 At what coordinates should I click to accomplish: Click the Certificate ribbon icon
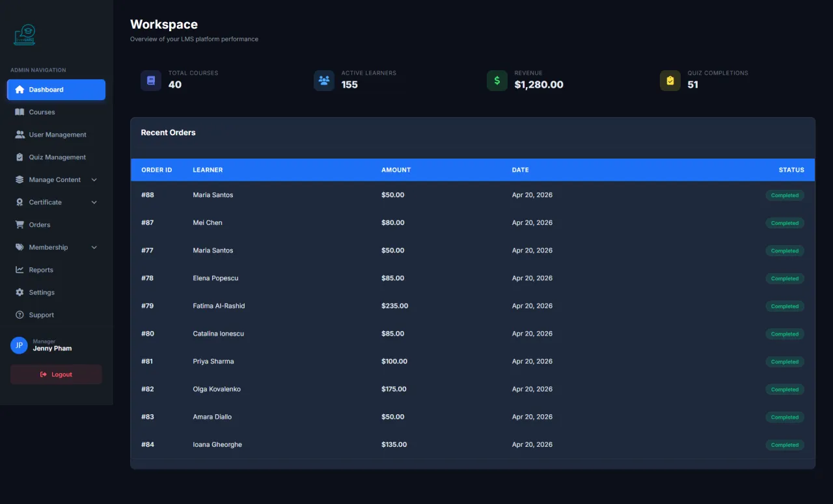tap(20, 202)
